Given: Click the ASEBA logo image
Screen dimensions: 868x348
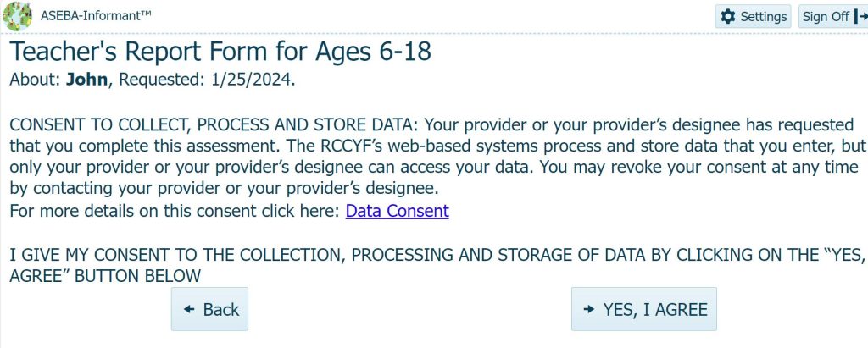Looking at the screenshot, I should point(18,16).
